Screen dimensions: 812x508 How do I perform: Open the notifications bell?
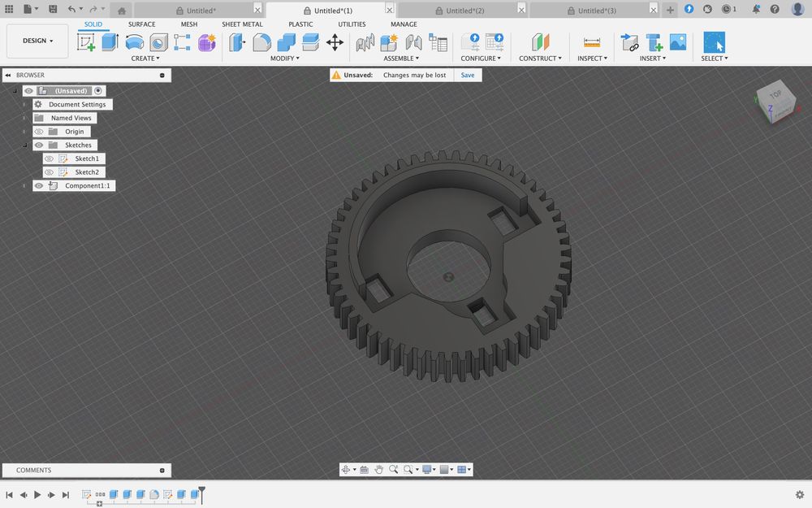tap(756, 9)
